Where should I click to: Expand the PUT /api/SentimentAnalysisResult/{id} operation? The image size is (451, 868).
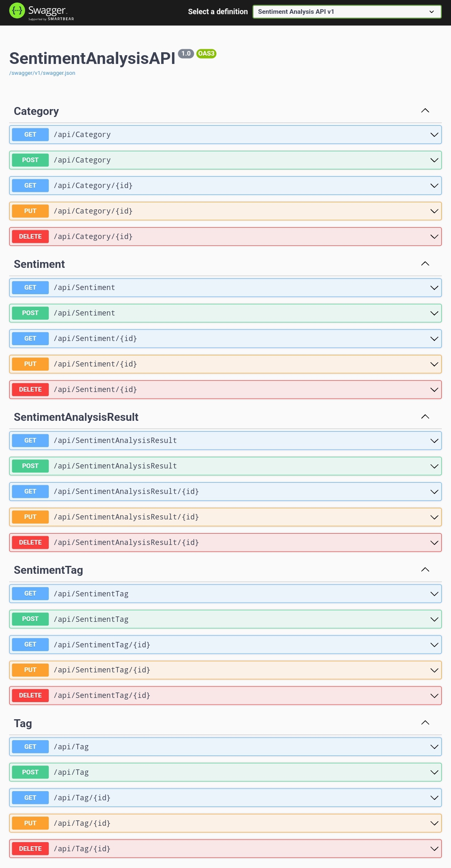pyautogui.click(x=434, y=517)
